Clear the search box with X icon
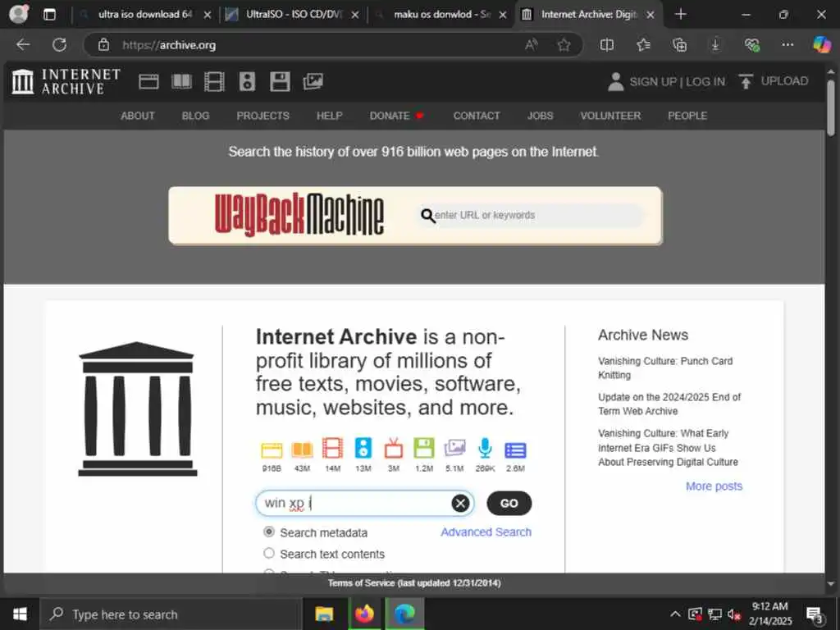Screen dimensions: 840x630 pos(460,503)
